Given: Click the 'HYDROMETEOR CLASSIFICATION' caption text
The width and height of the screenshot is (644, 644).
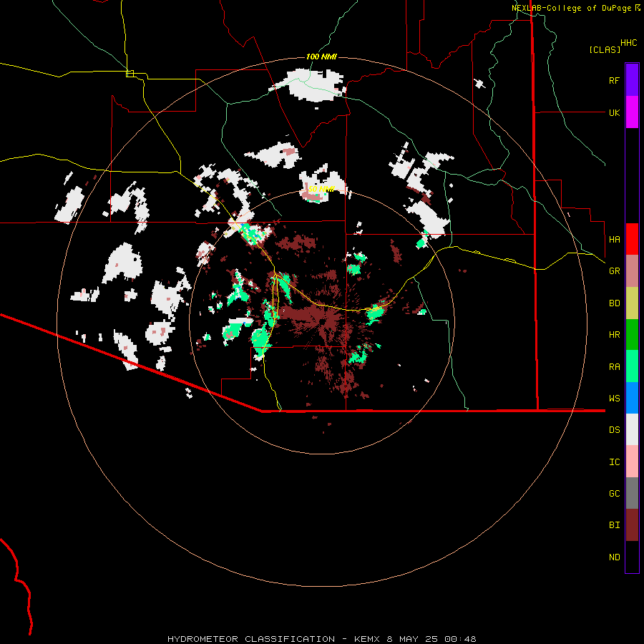Looking at the screenshot, I should tap(251, 639).
